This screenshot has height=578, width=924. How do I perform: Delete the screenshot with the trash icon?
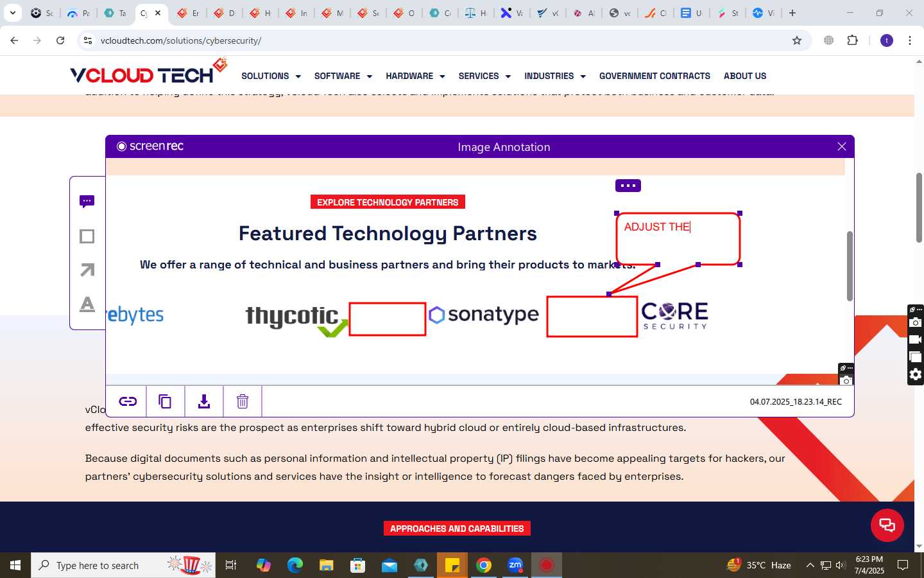point(243,401)
